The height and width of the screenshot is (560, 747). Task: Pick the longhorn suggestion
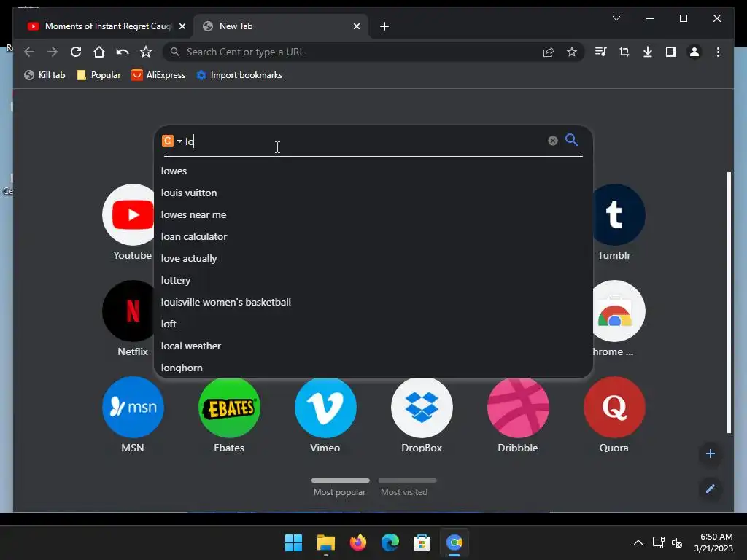tap(373, 367)
